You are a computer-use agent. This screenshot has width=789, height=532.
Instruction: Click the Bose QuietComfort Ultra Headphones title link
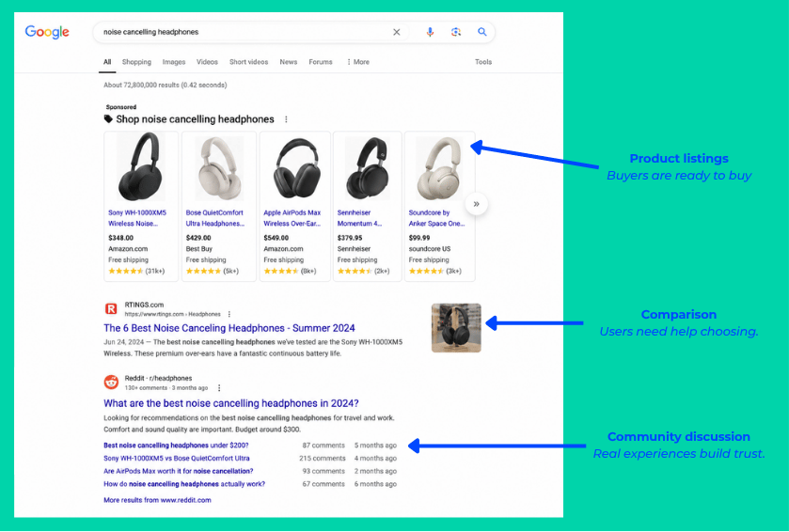pyautogui.click(x=214, y=218)
